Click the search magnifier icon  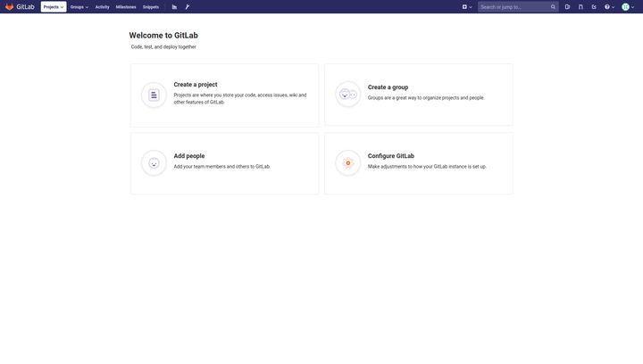(553, 7)
